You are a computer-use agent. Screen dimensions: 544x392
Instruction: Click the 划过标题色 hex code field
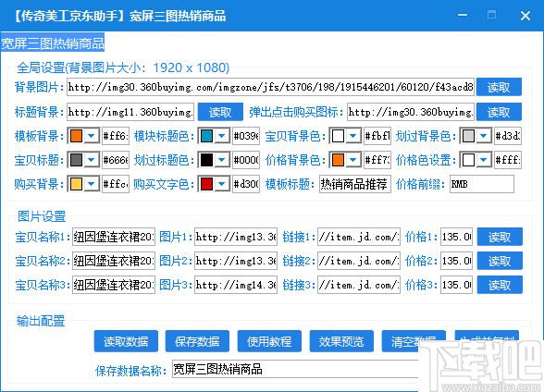(246, 160)
